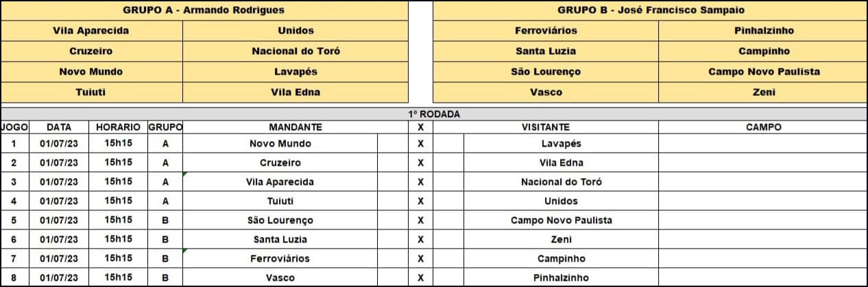The width and height of the screenshot is (868, 287).
Task: Select Pinhalzinho visitor cell in game 8
Action: (x=561, y=278)
